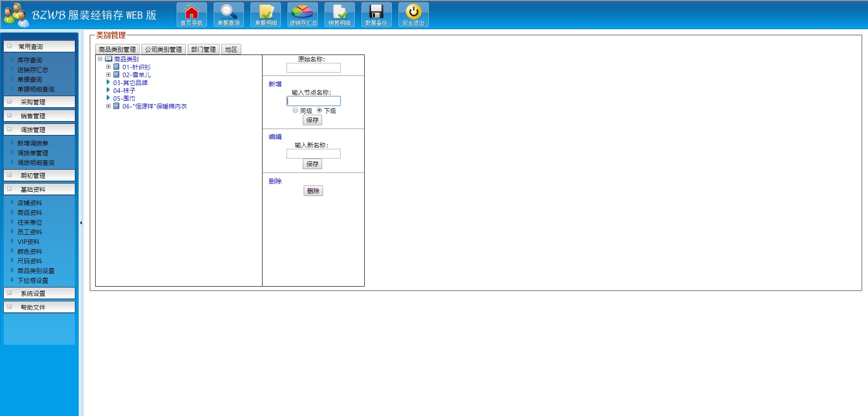This screenshot has width=868, height=416.
Task: Open the 调拨明细查询 sidebar link
Action: click(36, 163)
